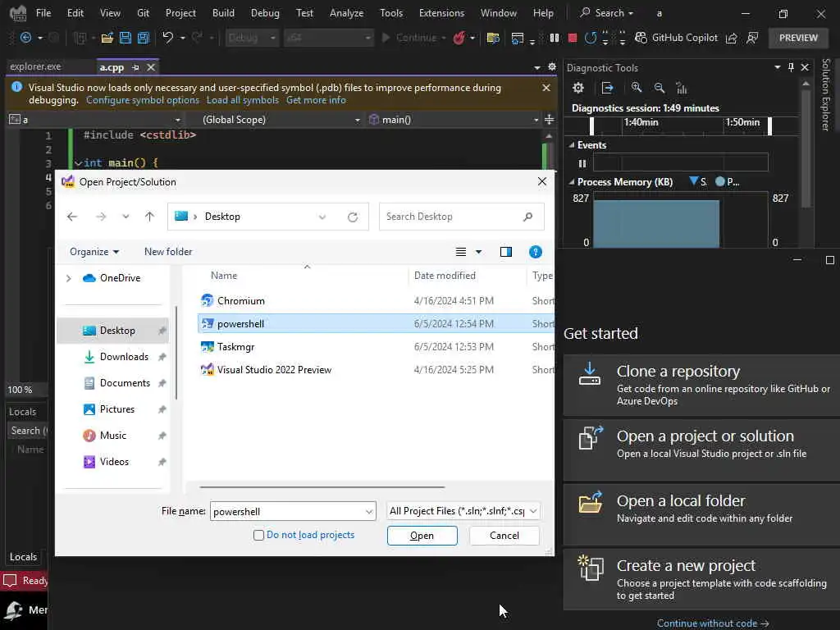Stop debugging with the red square
The image size is (840, 630).
(x=572, y=38)
